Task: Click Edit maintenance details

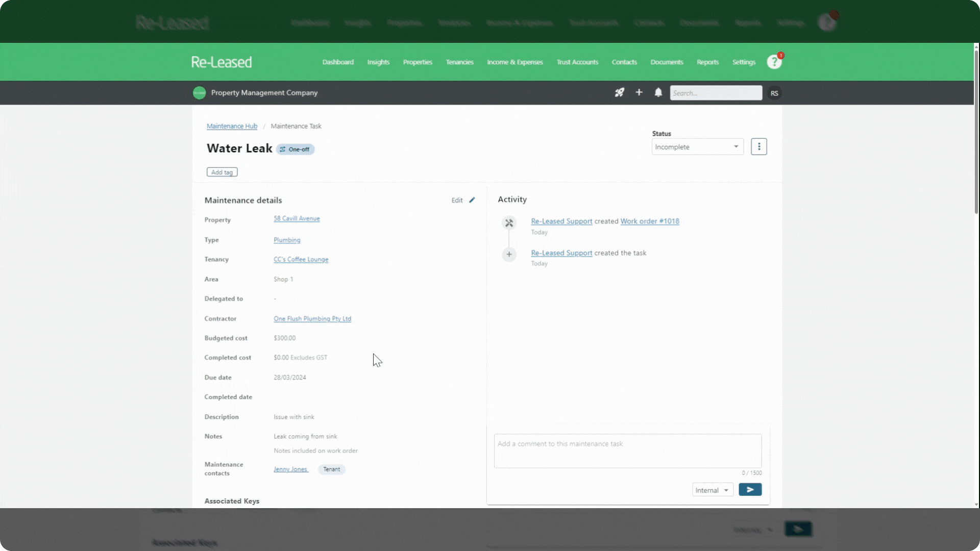Action: click(457, 200)
